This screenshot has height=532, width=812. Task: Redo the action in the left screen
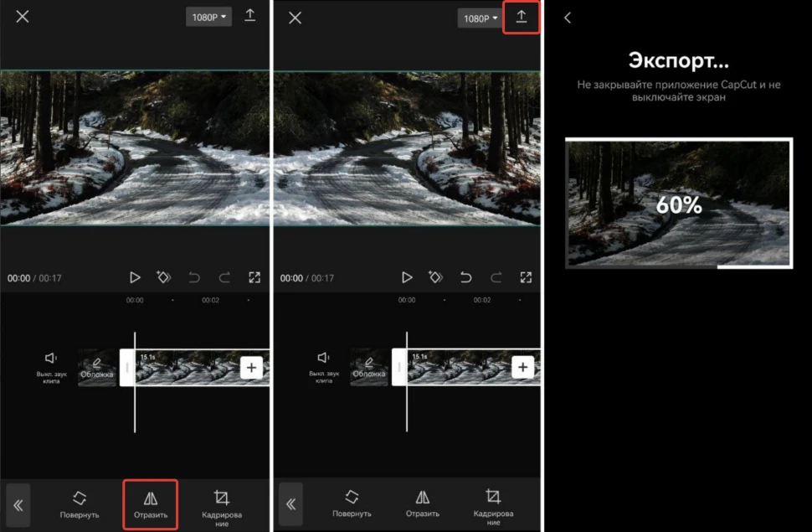tap(224, 277)
